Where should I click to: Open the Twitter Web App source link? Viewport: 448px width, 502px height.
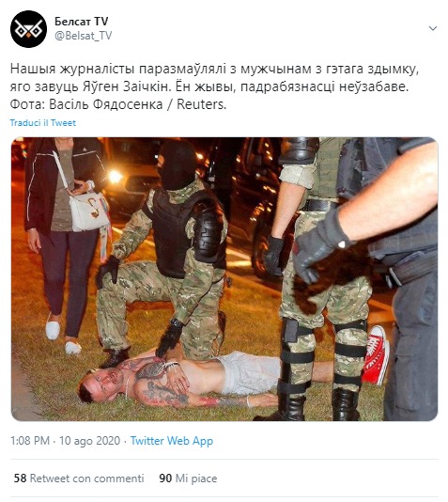[x=171, y=441]
